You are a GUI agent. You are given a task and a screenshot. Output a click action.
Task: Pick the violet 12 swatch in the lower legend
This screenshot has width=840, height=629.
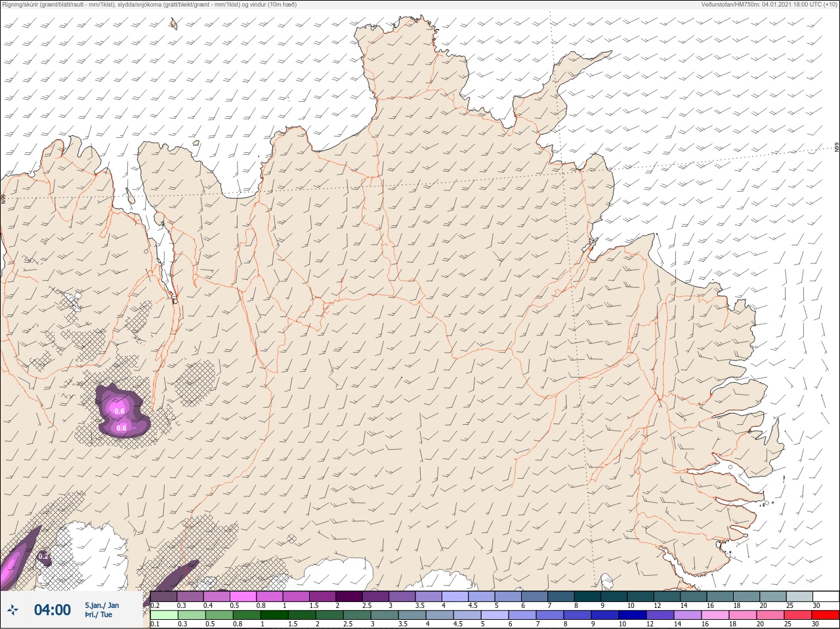pyautogui.click(x=660, y=615)
